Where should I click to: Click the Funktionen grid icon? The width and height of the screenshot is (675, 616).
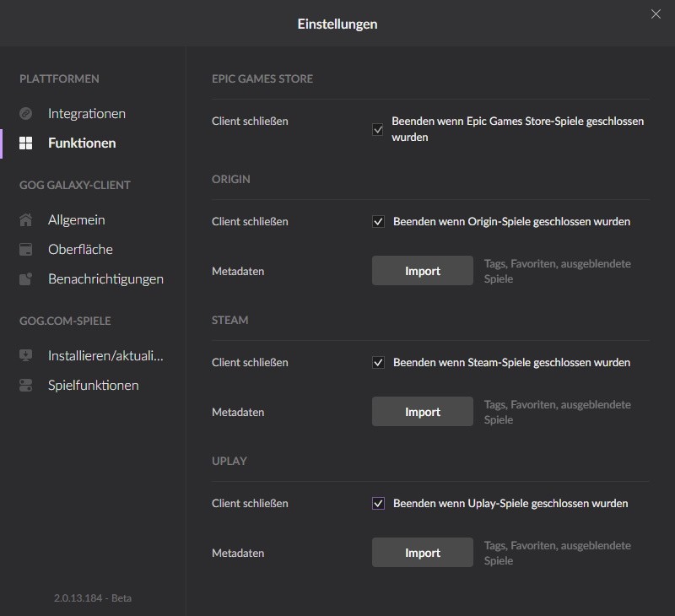click(26, 143)
